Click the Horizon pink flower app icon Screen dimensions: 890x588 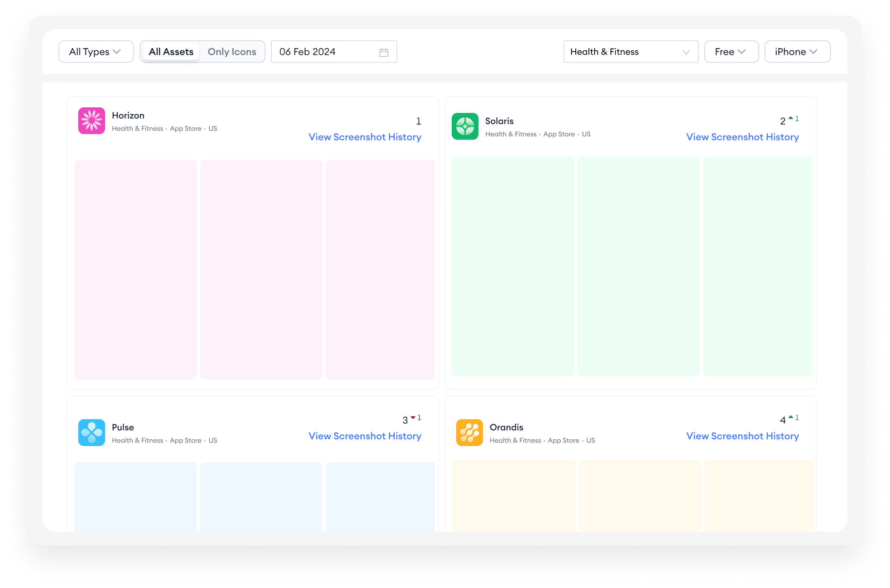point(92,121)
